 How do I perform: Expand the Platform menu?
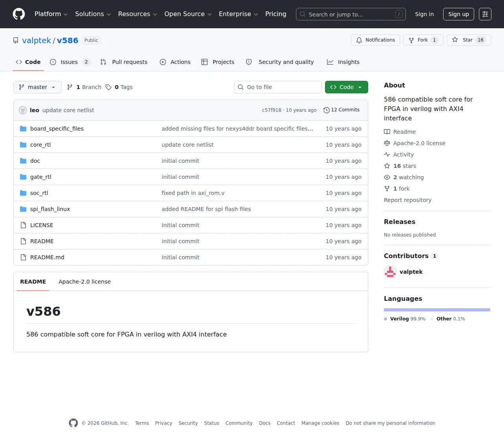(x=51, y=14)
